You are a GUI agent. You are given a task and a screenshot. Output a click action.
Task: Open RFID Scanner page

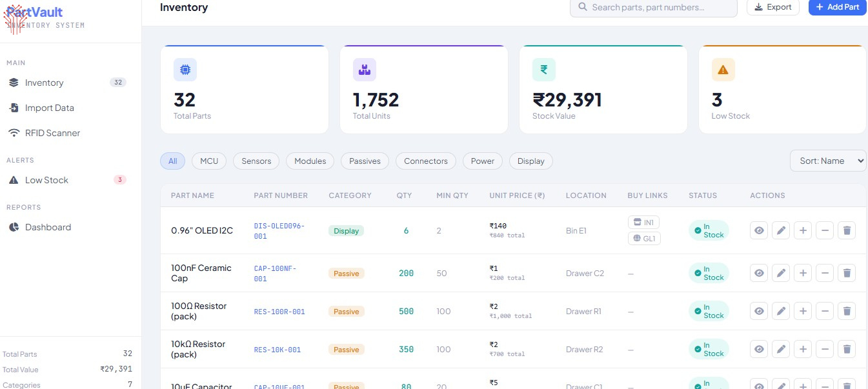[x=67, y=133]
